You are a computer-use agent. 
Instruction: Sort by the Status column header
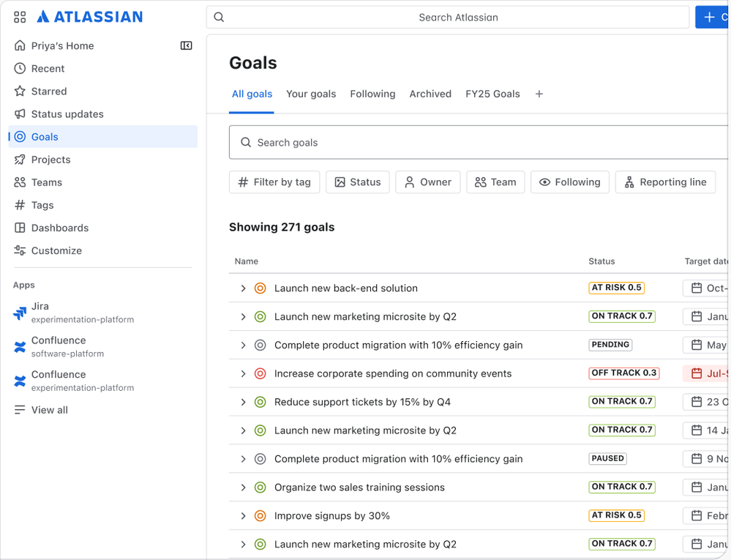(601, 261)
